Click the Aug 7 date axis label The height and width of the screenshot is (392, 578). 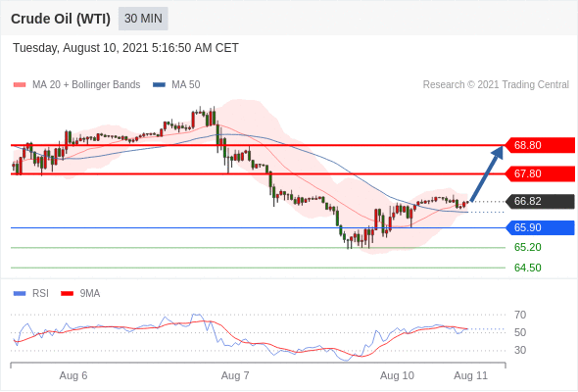(235, 375)
